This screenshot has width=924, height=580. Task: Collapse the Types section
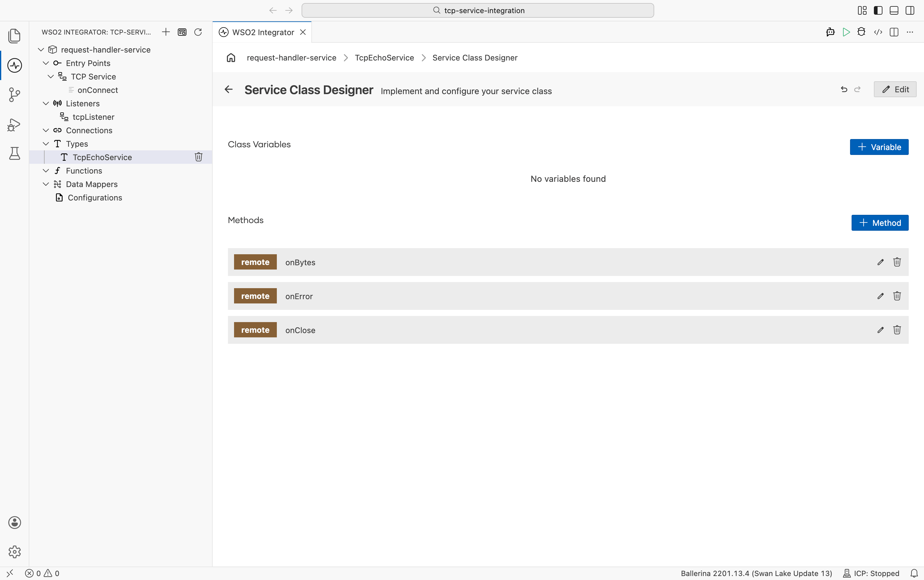[x=46, y=143]
